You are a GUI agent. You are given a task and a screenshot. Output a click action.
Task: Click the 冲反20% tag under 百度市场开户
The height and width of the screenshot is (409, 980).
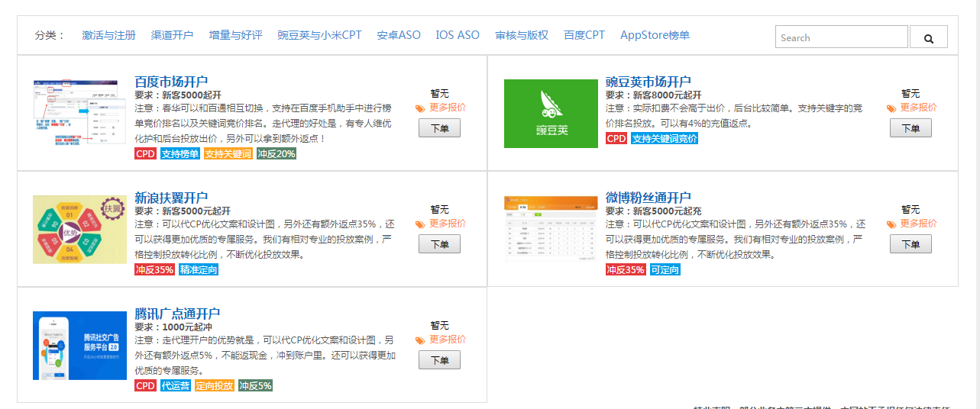[276, 153]
